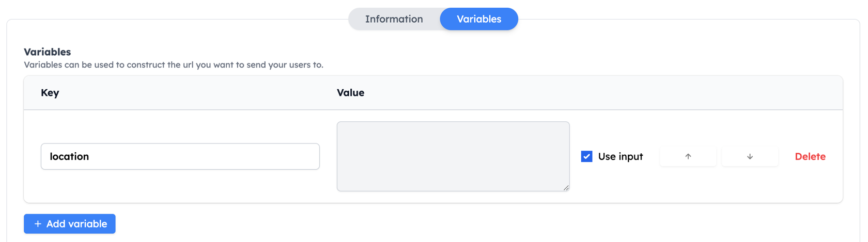
Task: Click the plus icon on Add variable
Action: (x=38, y=224)
